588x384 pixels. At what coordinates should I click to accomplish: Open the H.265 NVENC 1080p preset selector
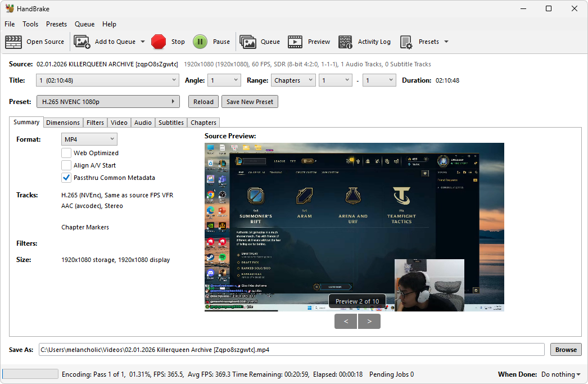[108, 102]
